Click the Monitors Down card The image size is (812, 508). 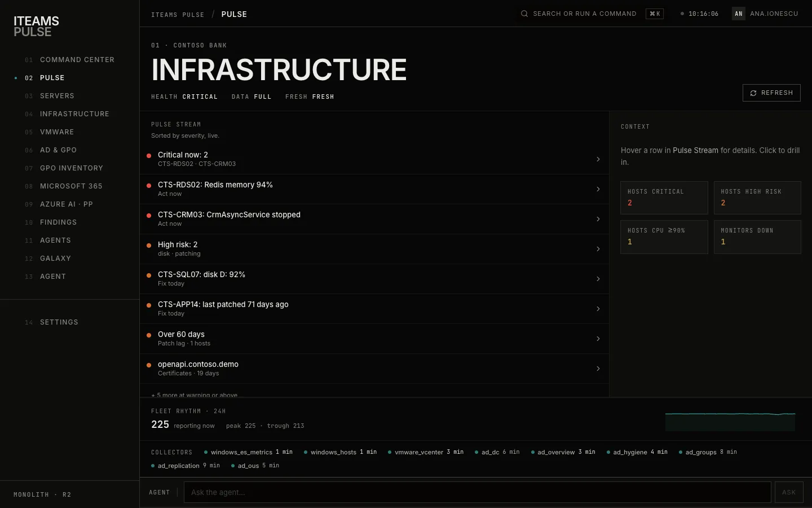pos(757,237)
